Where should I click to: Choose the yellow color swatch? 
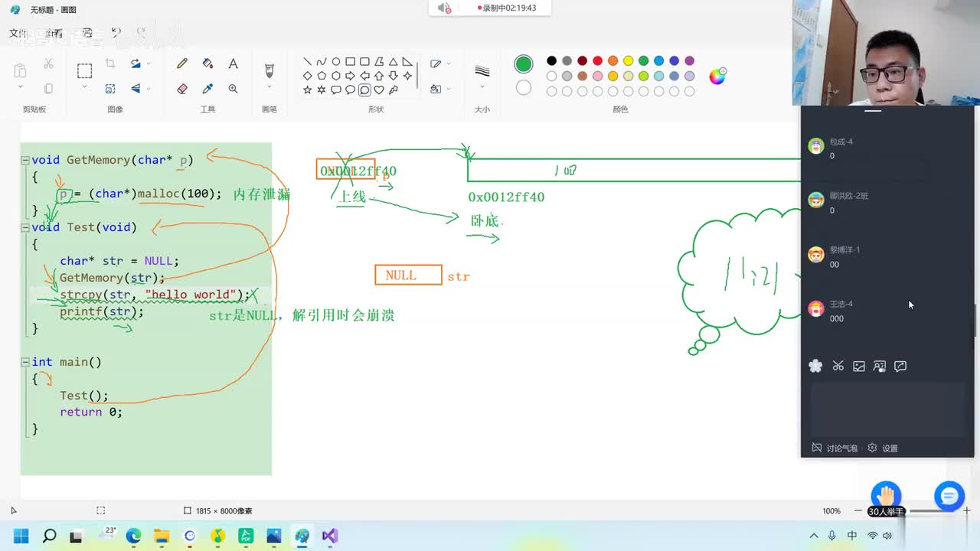[x=628, y=61]
